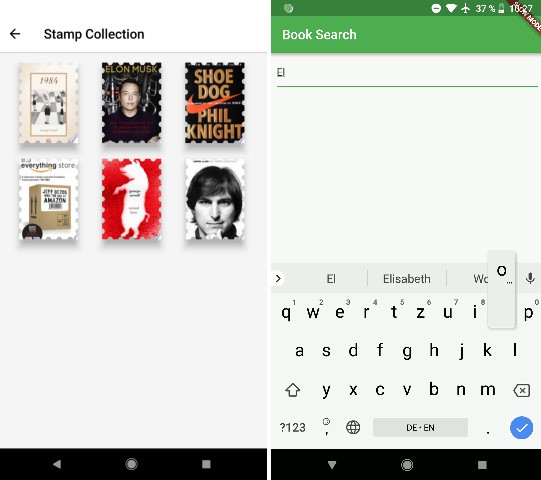Image resolution: width=541 pixels, height=480 pixels.
Task: Focus the Book Search text field
Action: 407,72
